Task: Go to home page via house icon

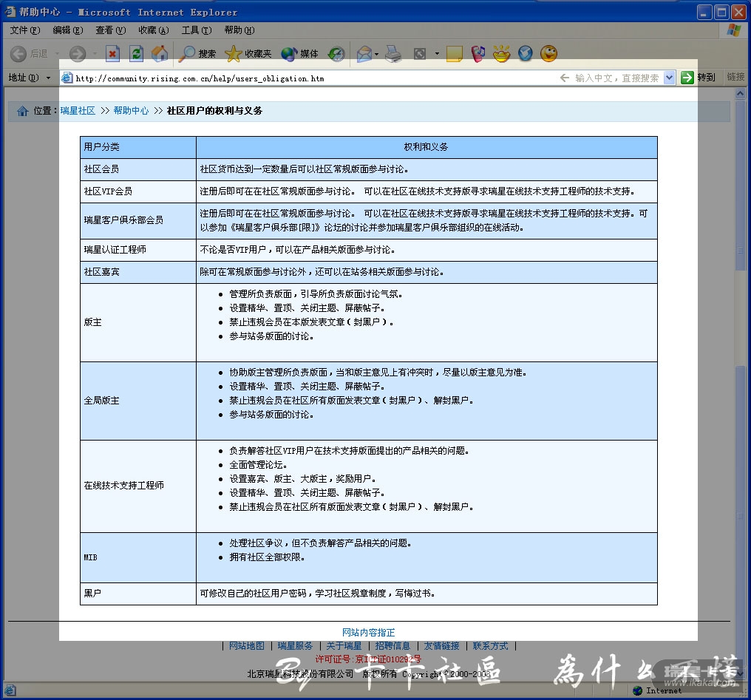Action: point(160,54)
